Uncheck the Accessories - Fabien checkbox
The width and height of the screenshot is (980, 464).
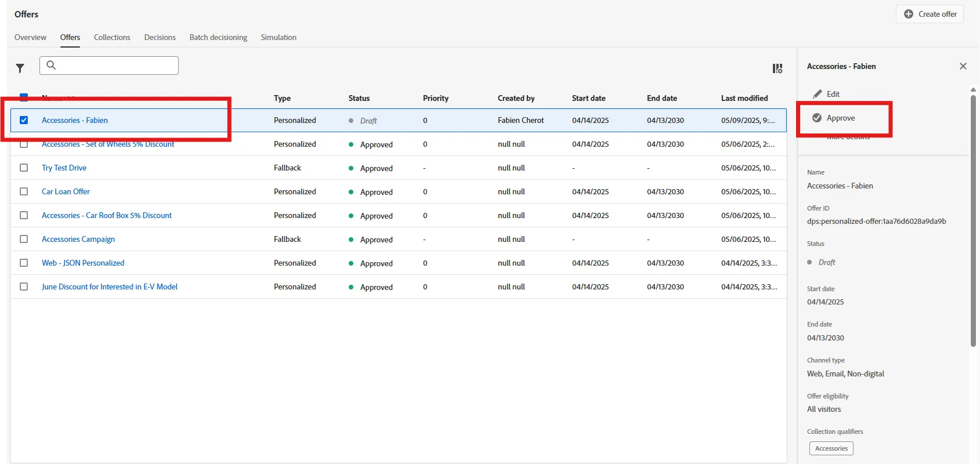(x=24, y=120)
